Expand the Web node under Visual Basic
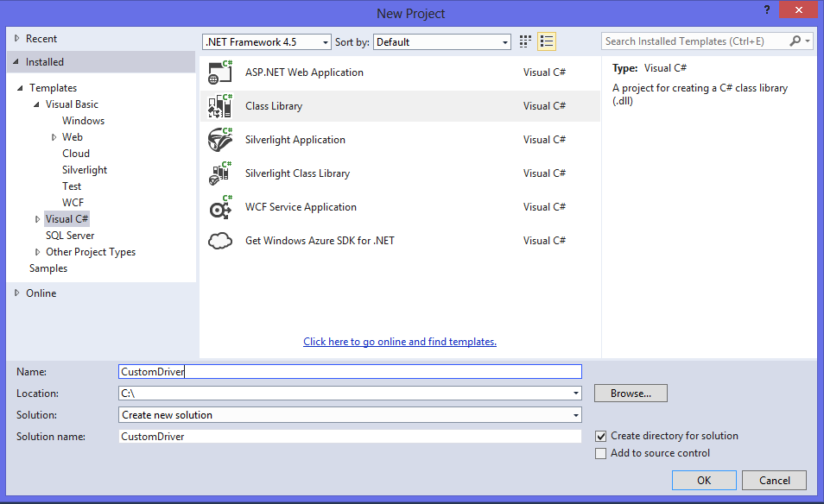Viewport: 824px width, 504px height. (x=54, y=137)
